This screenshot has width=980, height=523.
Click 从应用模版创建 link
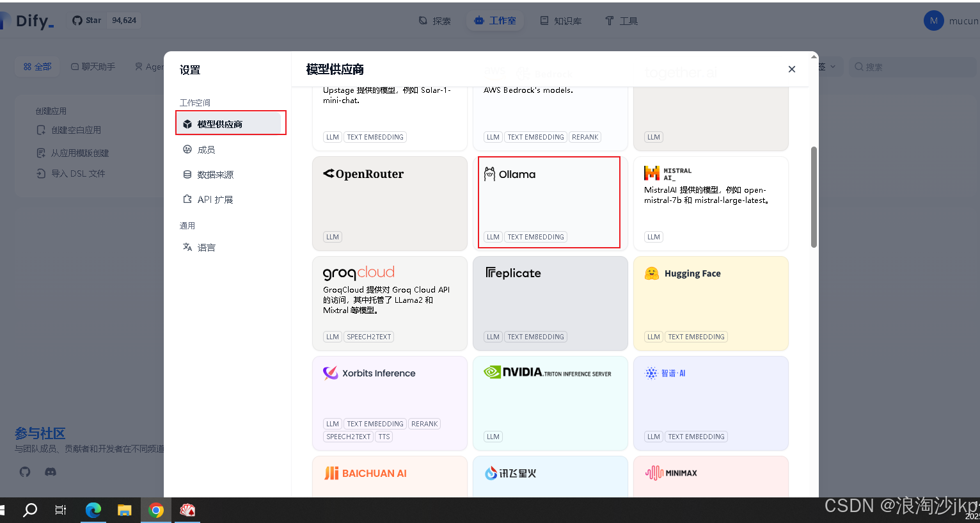pyautogui.click(x=73, y=153)
